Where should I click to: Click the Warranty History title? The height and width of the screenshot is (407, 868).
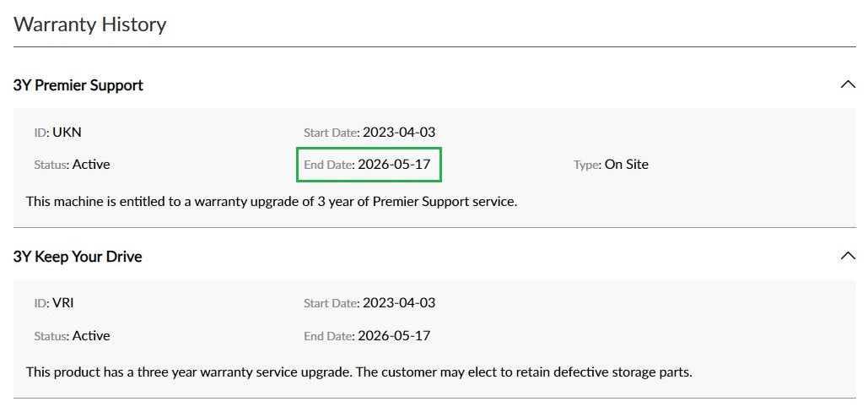click(90, 24)
